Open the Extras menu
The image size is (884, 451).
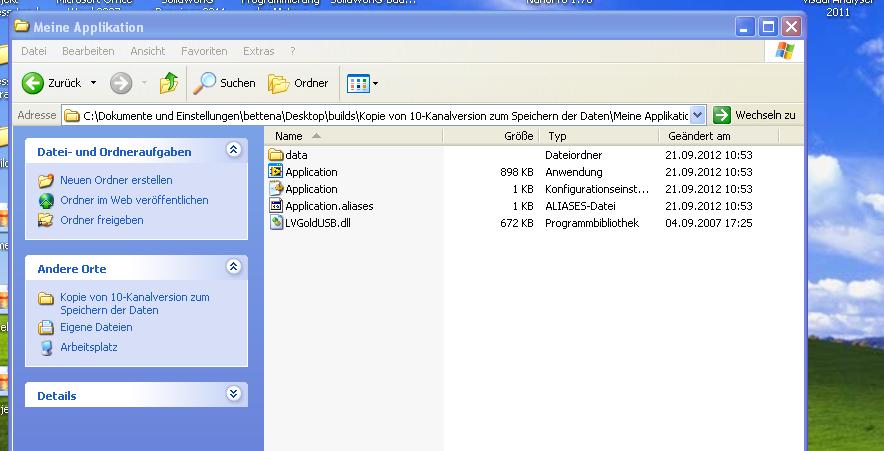(x=259, y=51)
